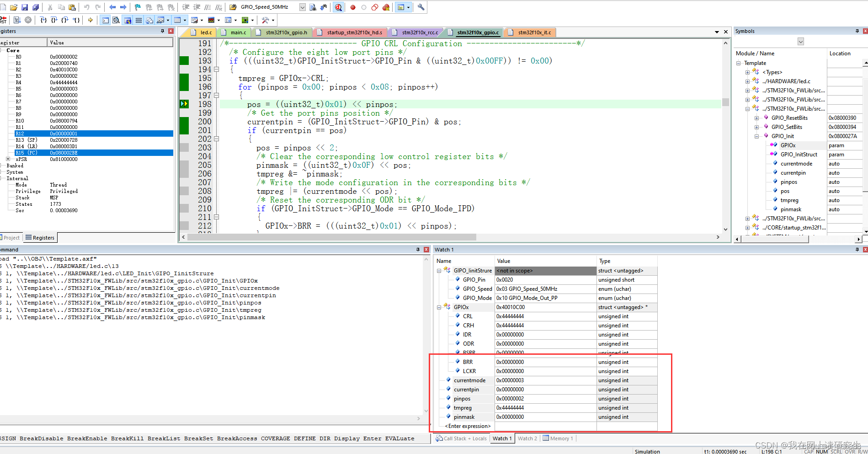868x454 pixels.
Task: Collapse the GPIOx node in Watch 1
Action: click(439, 307)
